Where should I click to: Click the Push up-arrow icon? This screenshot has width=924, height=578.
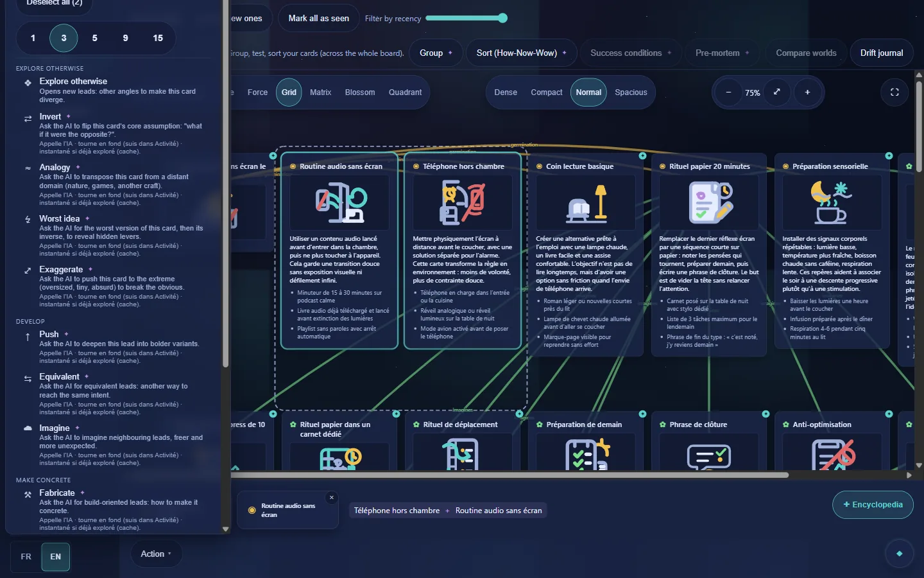tap(28, 337)
